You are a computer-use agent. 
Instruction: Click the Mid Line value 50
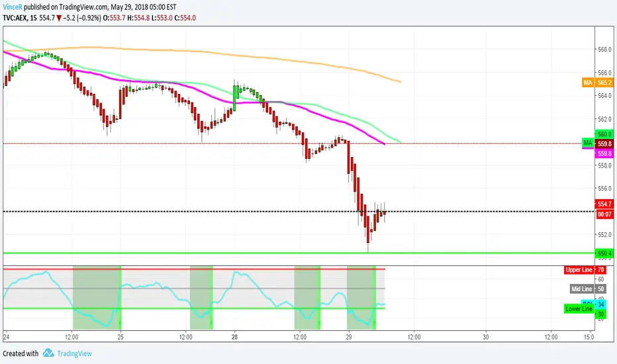point(601,289)
